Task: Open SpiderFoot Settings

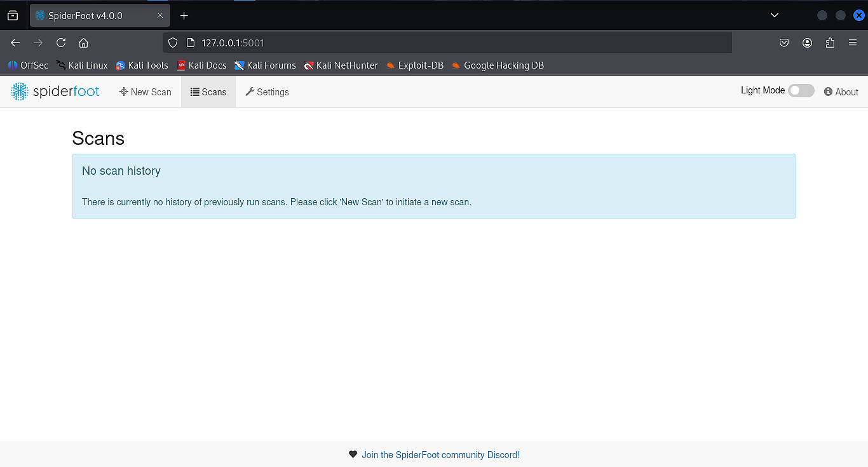Action: 267,92
